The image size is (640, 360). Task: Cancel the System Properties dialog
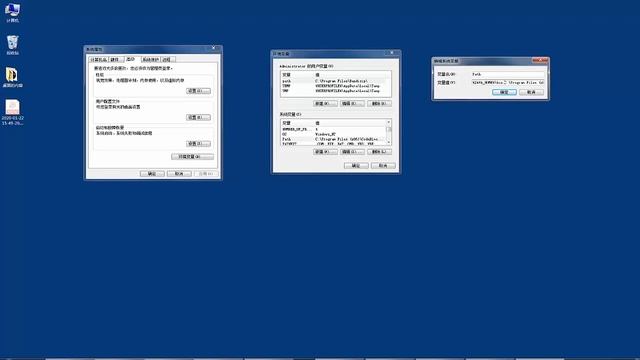click(x=179, y=174)
